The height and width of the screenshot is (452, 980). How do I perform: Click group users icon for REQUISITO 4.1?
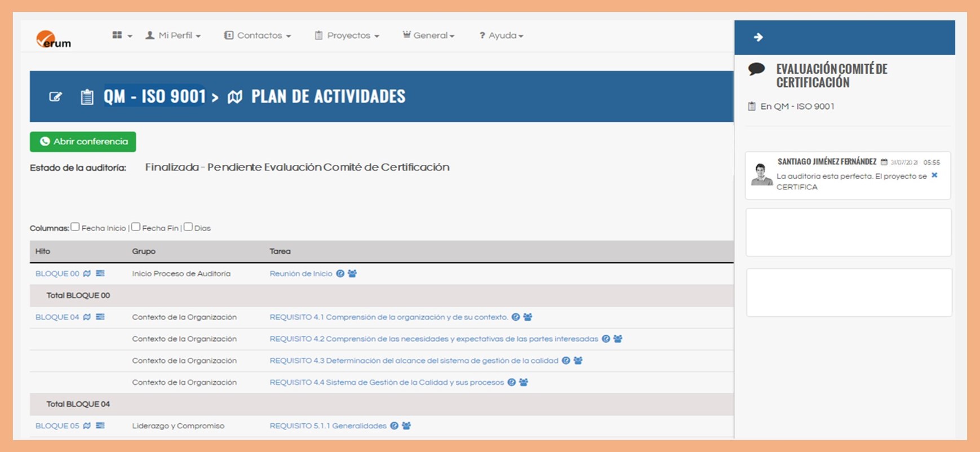click(x=527, y=317)
